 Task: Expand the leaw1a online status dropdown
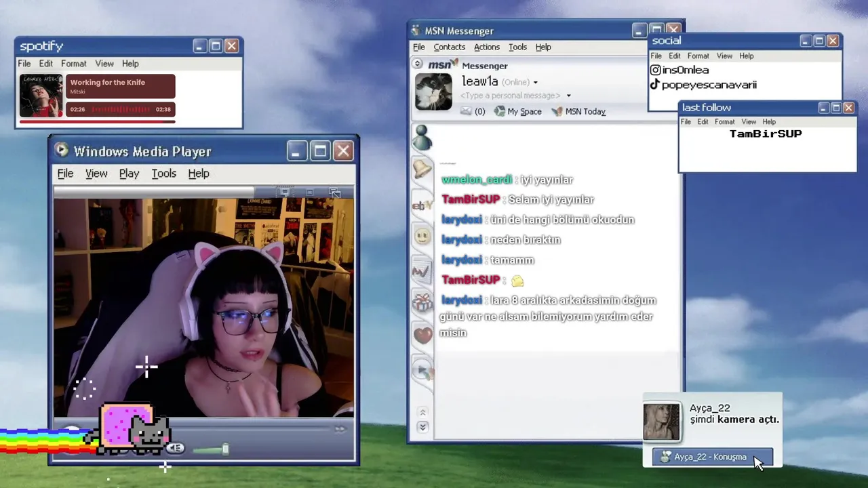click(535, 83)
